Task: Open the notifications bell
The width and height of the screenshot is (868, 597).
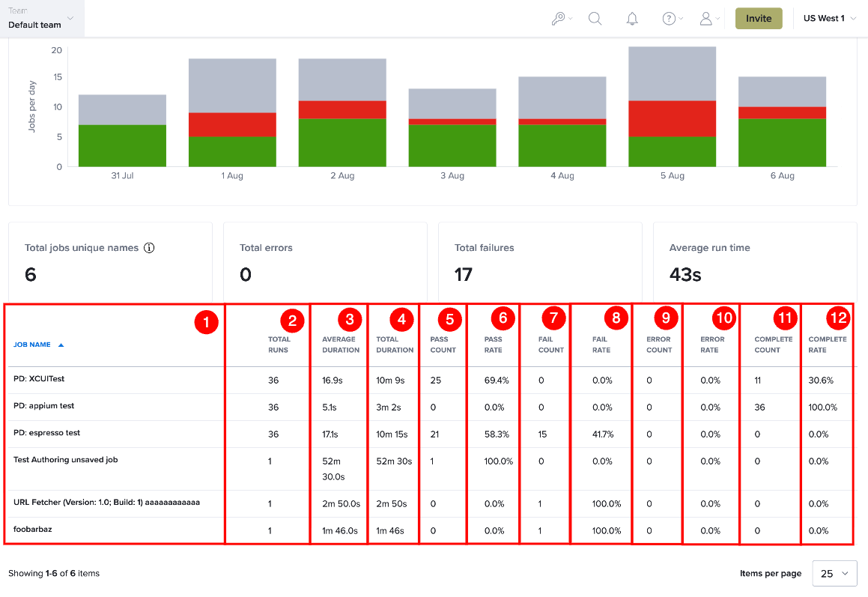Action: (x=632, y=19)
